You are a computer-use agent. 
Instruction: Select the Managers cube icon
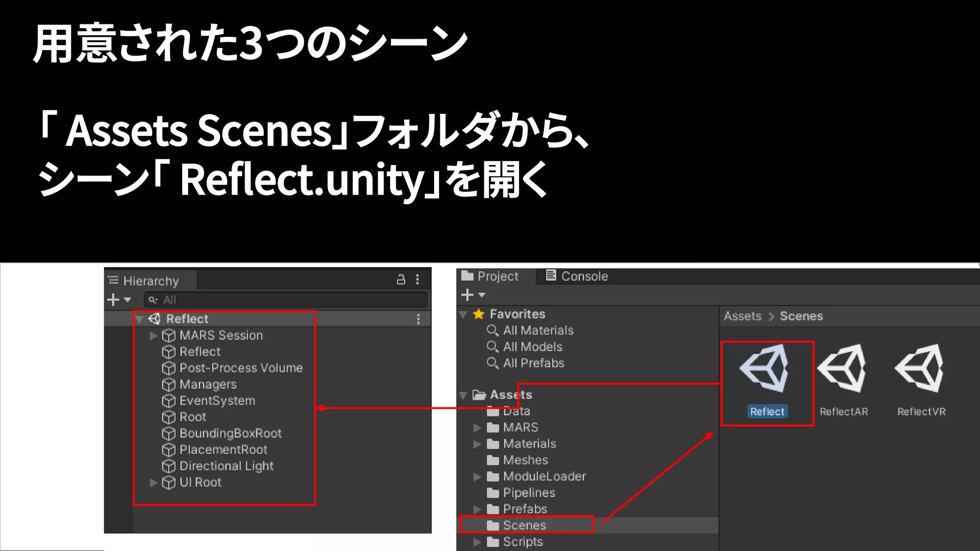168,385
